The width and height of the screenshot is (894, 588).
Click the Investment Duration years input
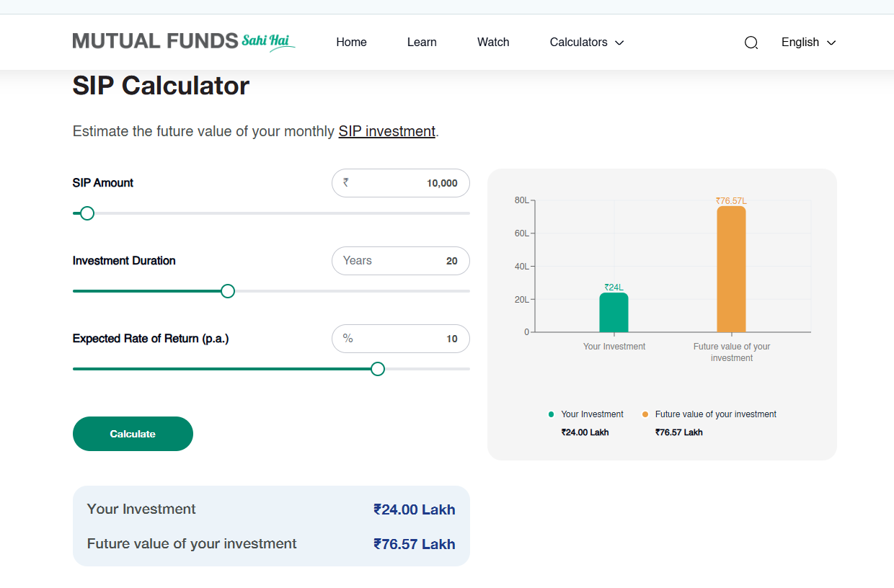click(407, 261)
